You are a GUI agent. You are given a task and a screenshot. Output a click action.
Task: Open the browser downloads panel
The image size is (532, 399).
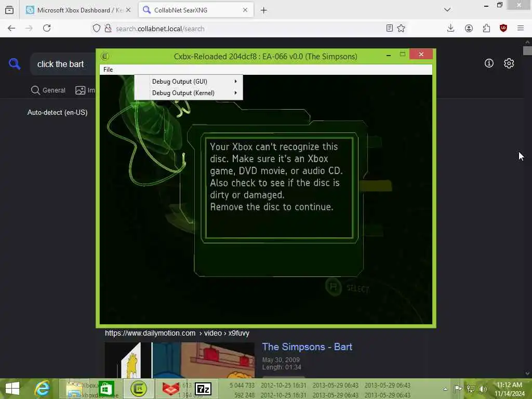[450, 28]
